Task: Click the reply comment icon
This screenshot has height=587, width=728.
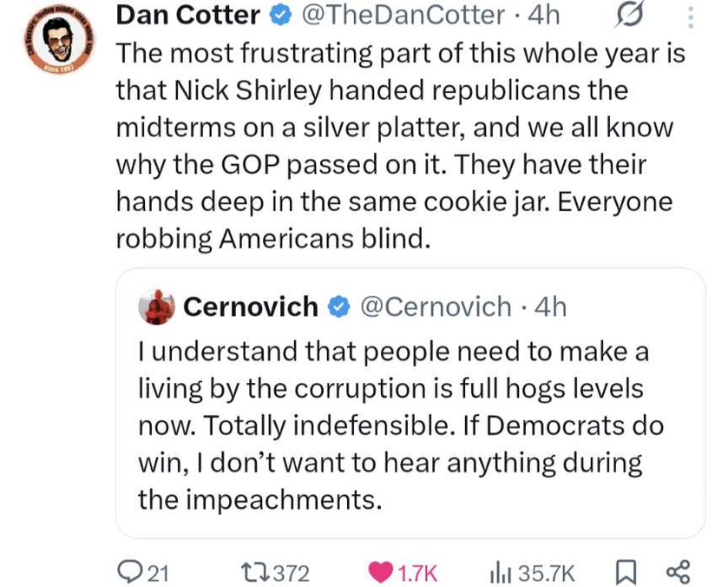Action: coord(129,571)
